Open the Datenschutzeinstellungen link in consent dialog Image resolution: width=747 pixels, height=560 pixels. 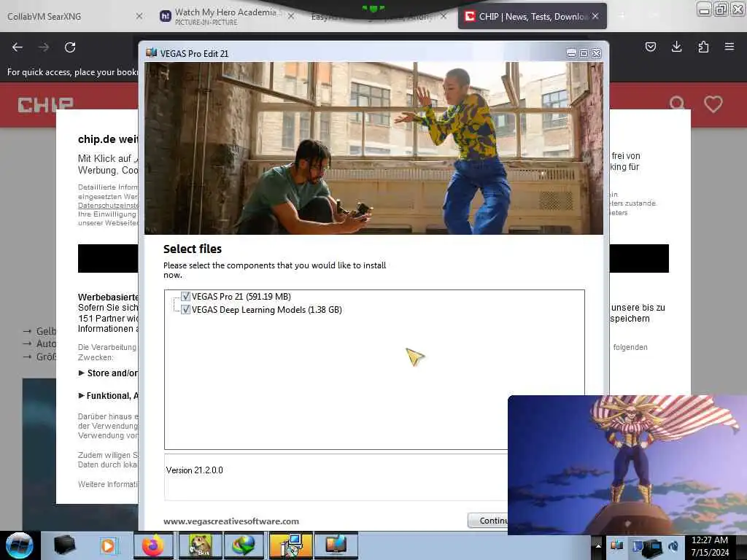(x=108, y=205)
